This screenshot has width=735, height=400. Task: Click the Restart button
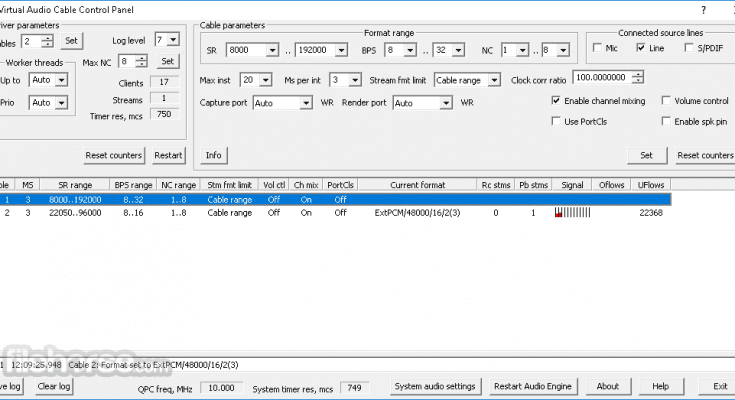tap(168, 155)
